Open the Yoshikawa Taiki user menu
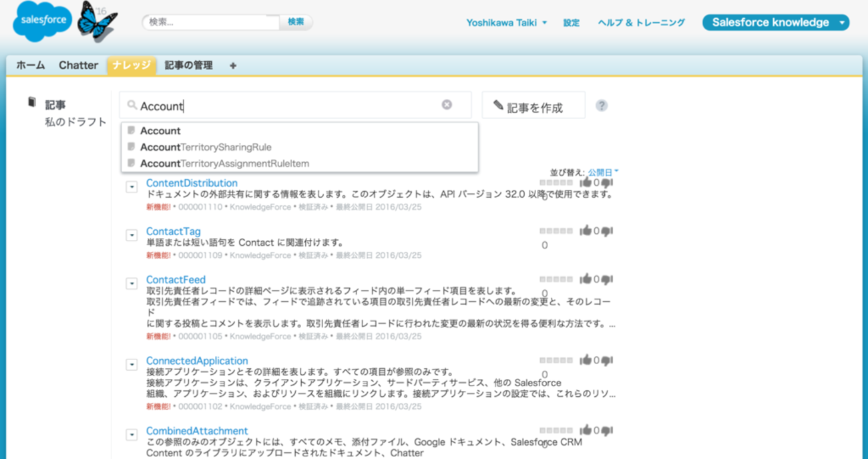868x459 pixels. [507, 23]
